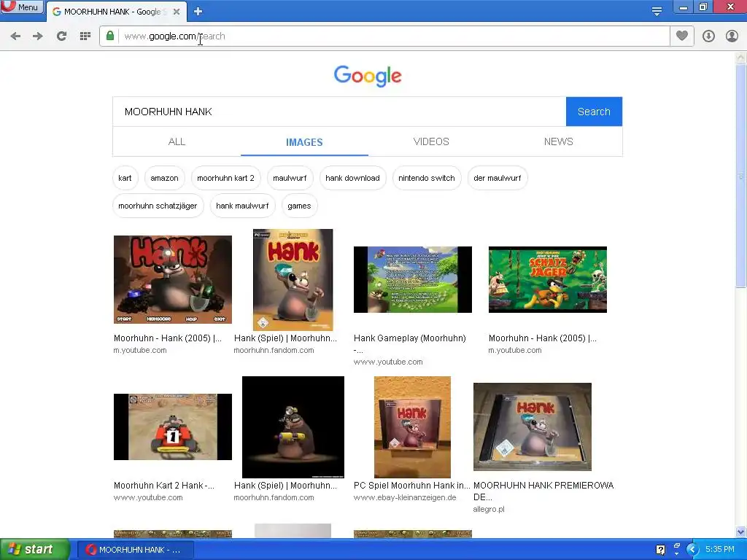
Task: Select the IMAGES tab
Action: 304,142
